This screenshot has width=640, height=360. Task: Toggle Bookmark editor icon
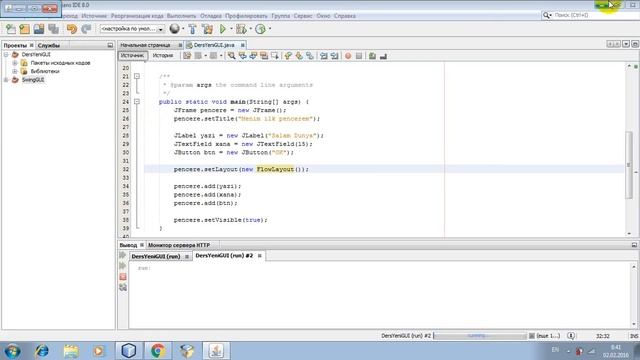310,56
